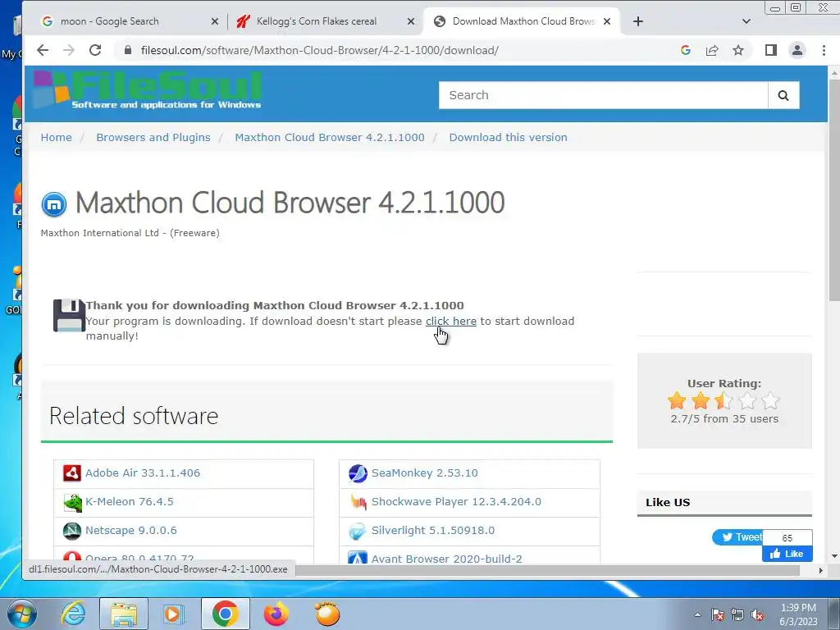The width and height of the screenshot is (840, 630).
Task: Launch Firefox from taskbar
Action: tap(276, 614)
